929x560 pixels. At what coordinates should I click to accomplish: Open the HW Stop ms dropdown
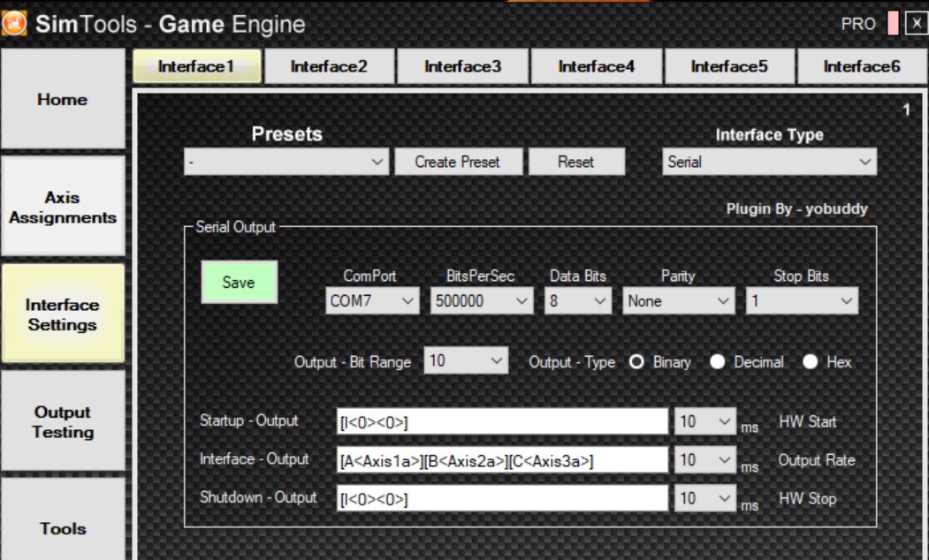pyautogui.click(x=705, y=498)
